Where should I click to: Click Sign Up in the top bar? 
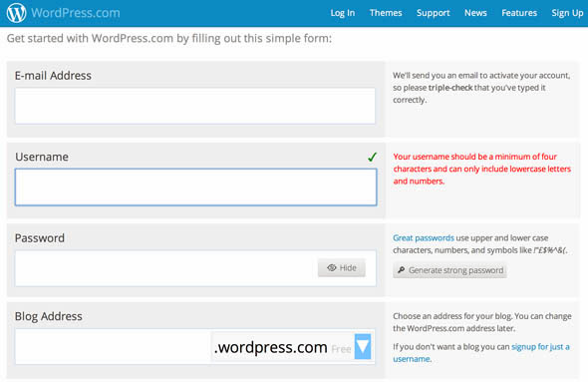(x=567, y=13)
